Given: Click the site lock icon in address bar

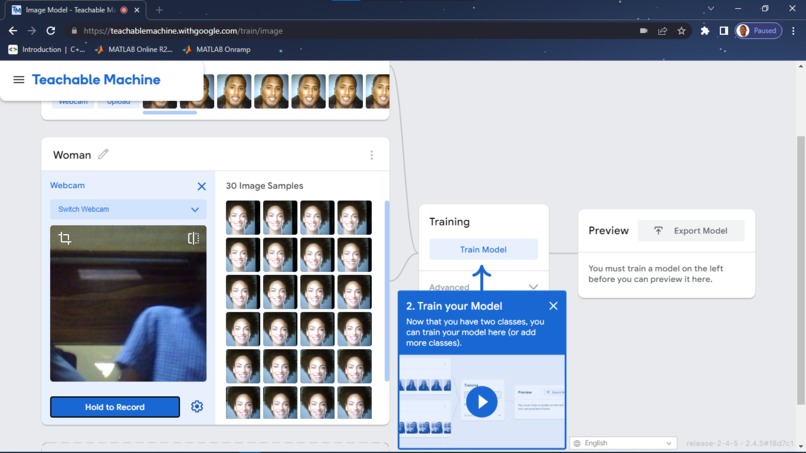Looking at the screenshot, I should pos(74,31).
